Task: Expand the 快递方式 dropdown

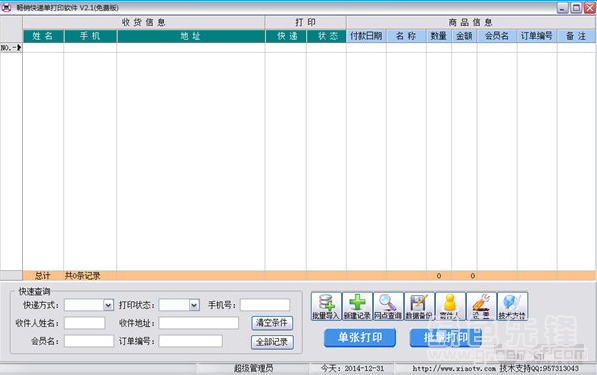Action: point(108,305)
